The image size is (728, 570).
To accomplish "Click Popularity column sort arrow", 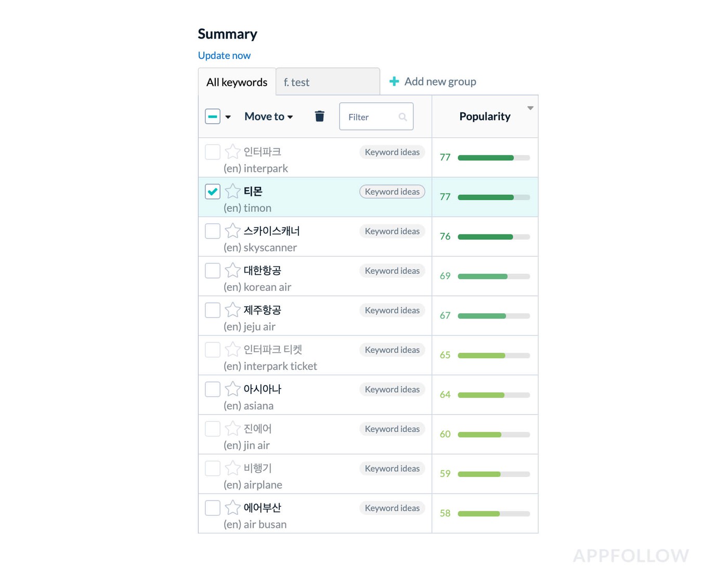I will [x=530, y=108].
